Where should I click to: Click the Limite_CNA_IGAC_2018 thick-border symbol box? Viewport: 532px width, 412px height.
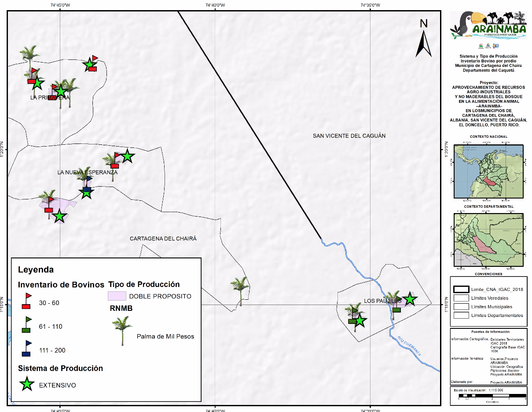[x=462, y=290]
